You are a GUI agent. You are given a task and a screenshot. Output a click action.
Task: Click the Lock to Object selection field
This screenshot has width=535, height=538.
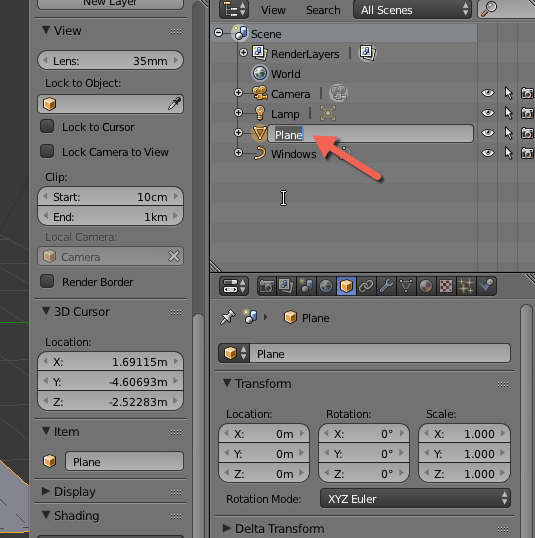(x=110, y=104)
